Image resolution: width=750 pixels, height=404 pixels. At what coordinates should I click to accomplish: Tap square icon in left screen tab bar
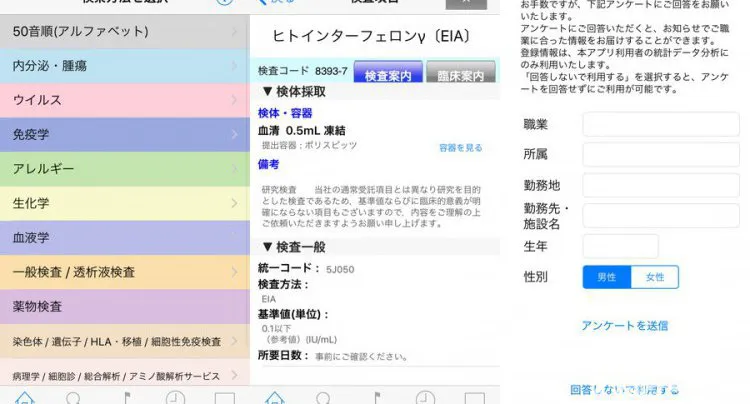pyautogui.click(x=224, y=398)
